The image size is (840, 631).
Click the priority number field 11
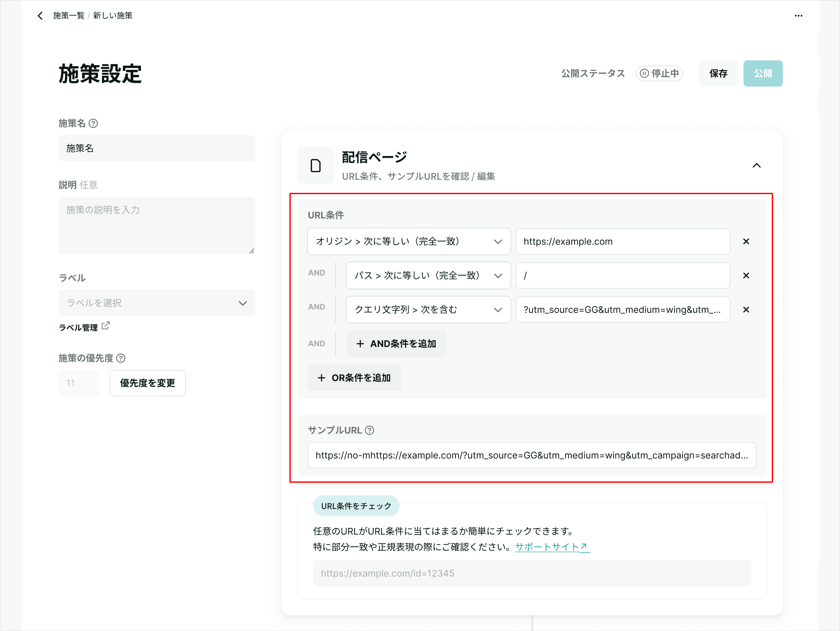[x=79, y=383]
